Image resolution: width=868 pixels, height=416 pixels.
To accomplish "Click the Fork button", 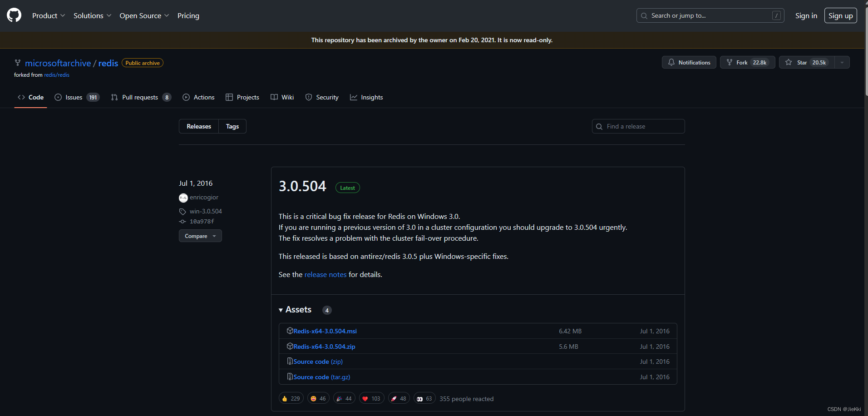I will [x=747, y=62].
